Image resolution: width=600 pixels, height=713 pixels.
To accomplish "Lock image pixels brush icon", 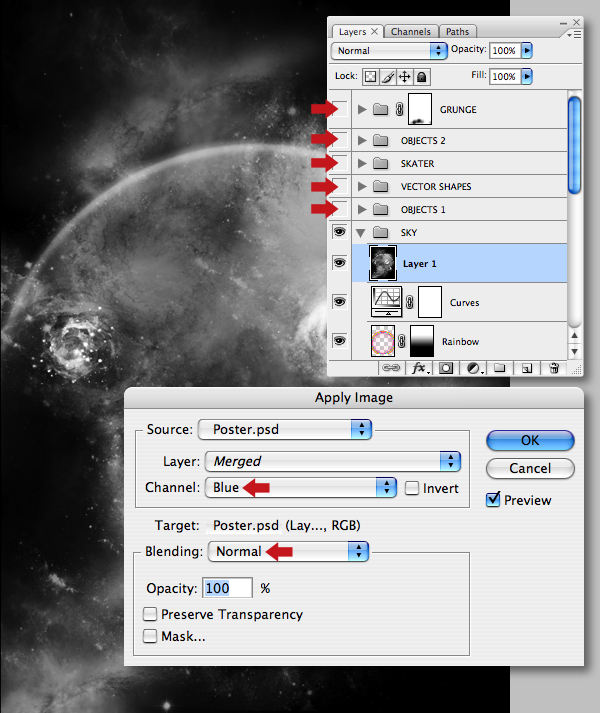I will [388, 77].
